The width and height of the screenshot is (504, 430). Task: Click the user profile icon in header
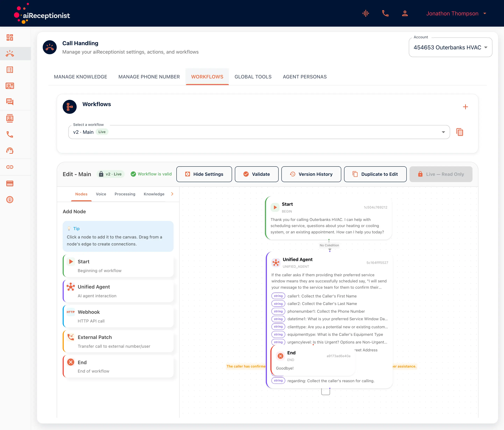point(405,13)
